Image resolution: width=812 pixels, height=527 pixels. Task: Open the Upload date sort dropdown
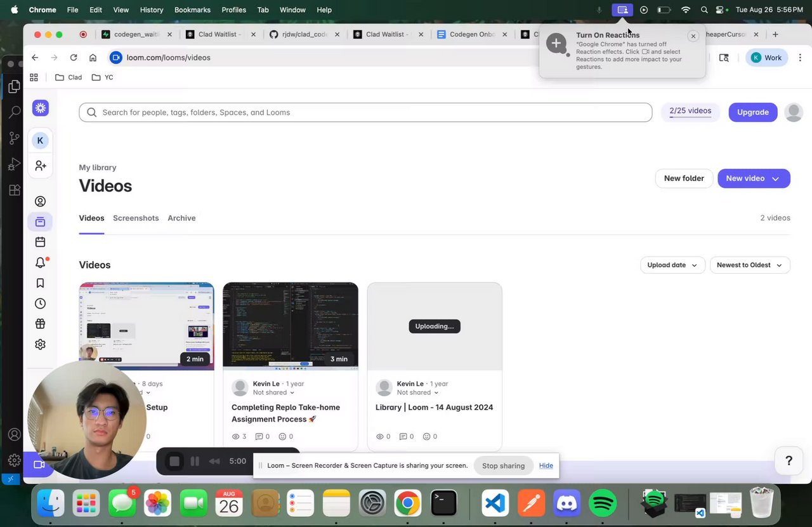click(x=672, y=265)
